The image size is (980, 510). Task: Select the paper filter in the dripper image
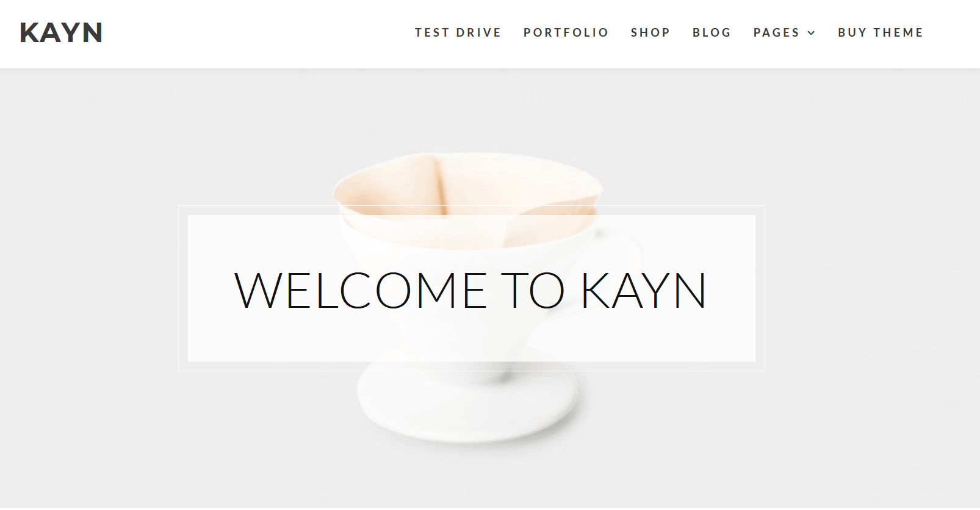pyautogui.click(x=469, y=183)
